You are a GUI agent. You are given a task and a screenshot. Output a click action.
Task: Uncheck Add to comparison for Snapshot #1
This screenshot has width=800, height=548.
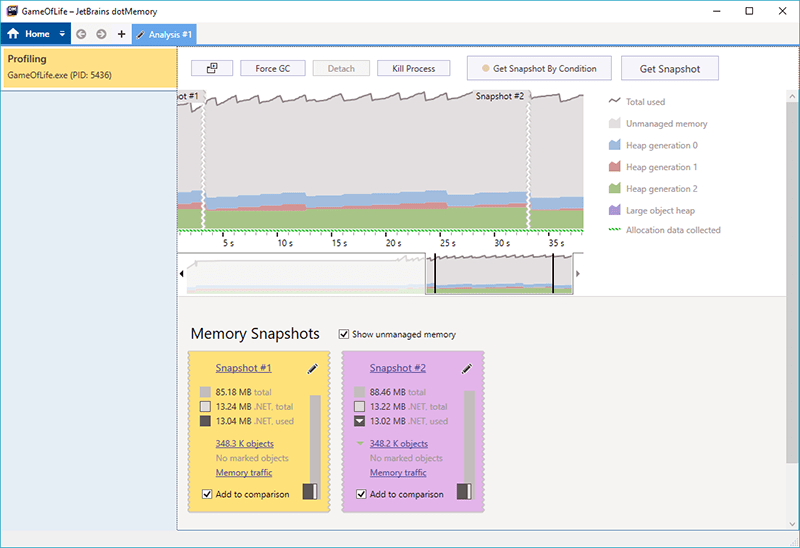click(207, 494)
